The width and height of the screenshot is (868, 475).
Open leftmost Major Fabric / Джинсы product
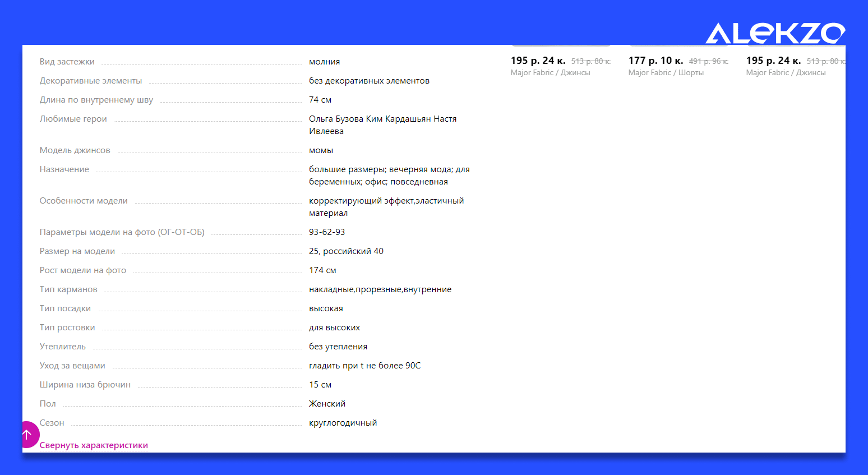point(550,73)
